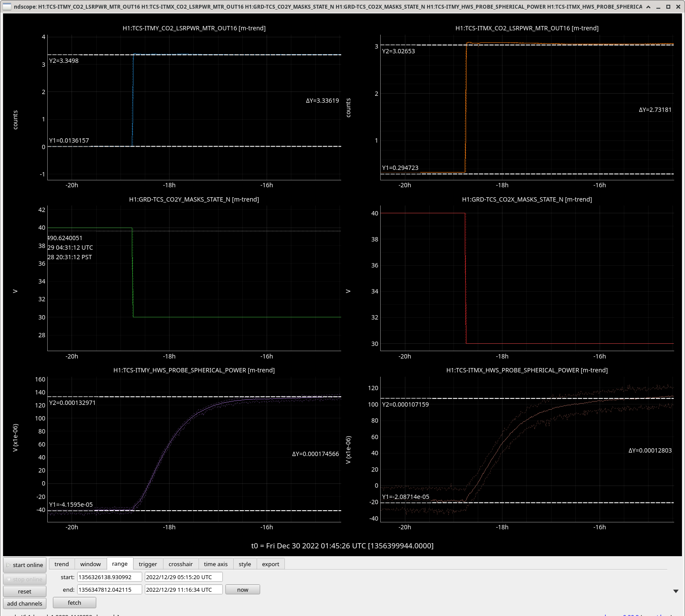Select the export tab
The height and width of the screenshot is (616, 685).
coord(271,564)
